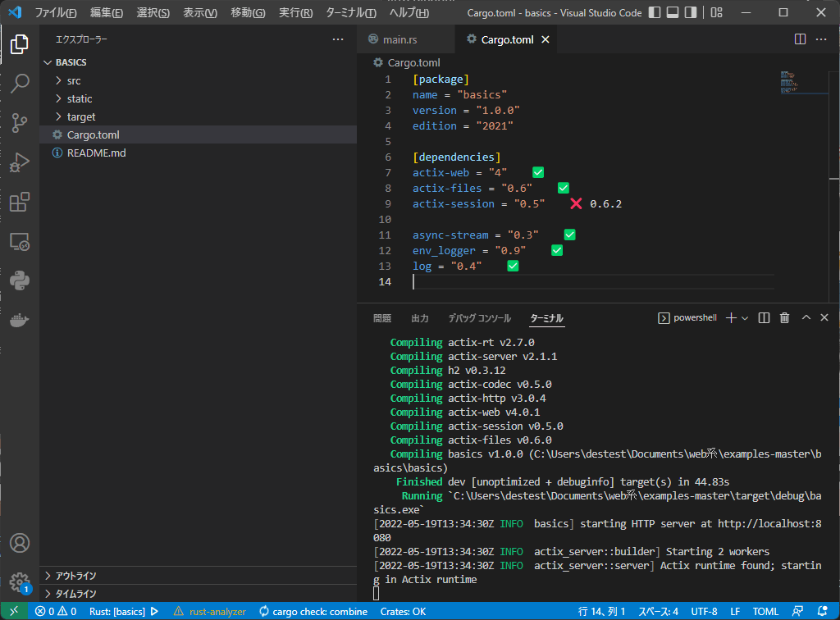Click Crates: OK status item
This screenshot has height=620, width=840.
pyautogui.click(x=403, y=612)
